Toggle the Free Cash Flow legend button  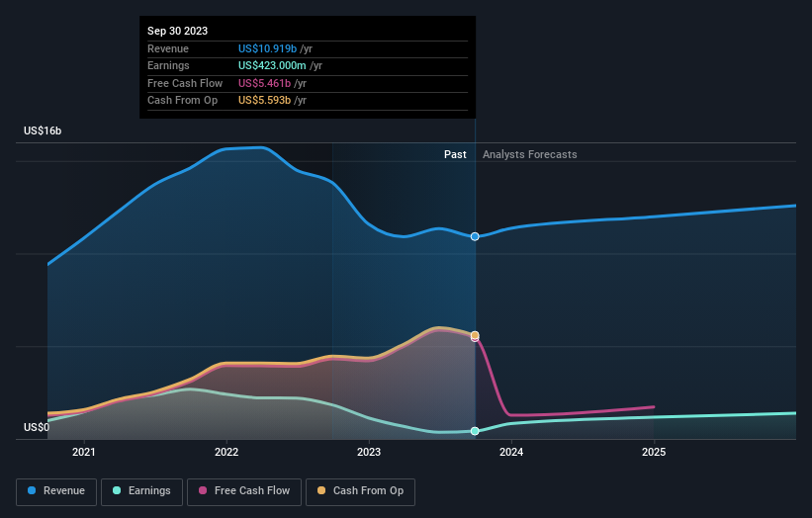pos(244,491)
